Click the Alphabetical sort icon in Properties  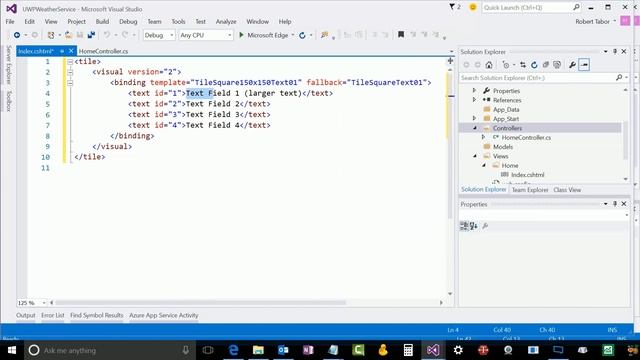click(473, 226)
